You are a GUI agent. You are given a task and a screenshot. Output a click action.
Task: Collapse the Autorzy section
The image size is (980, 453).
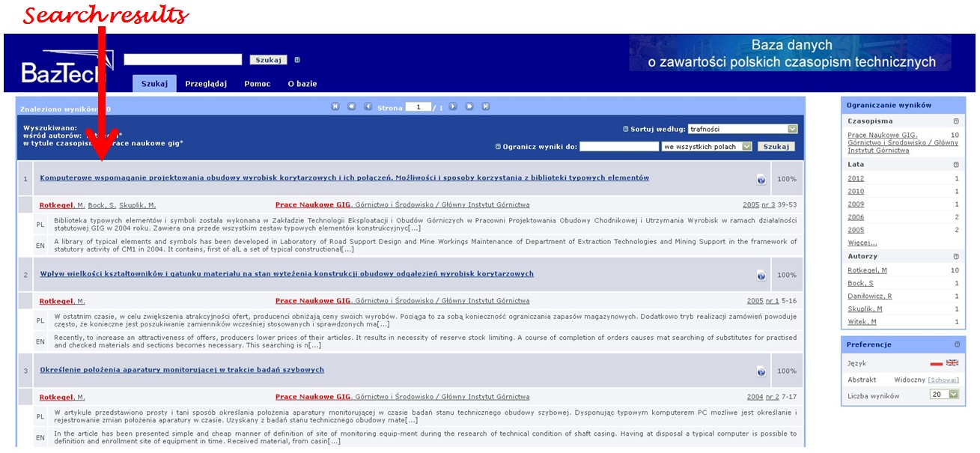(x=955, y=256)
